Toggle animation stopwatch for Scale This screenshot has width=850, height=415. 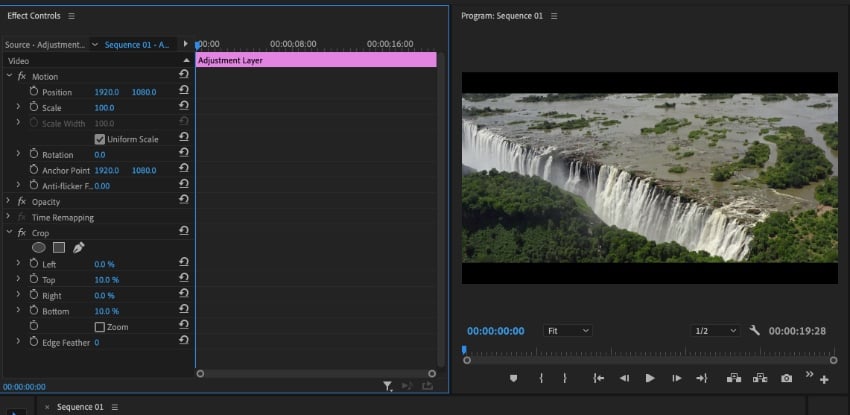click(x=34, y=107)
